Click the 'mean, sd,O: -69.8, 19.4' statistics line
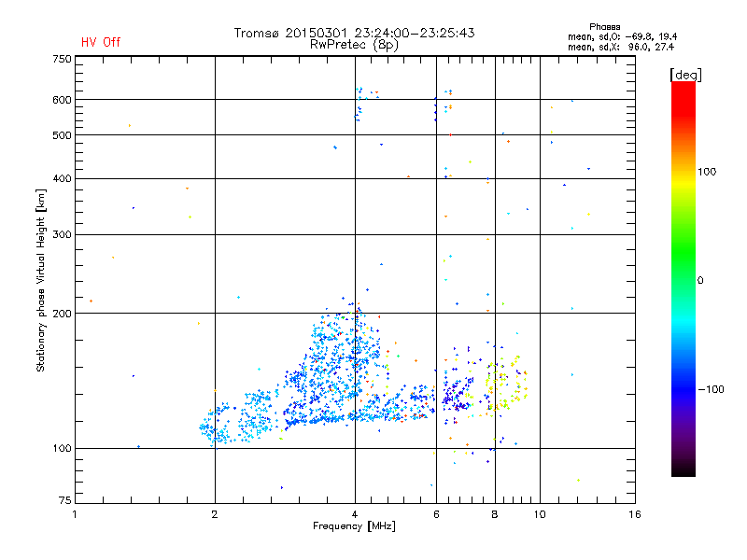Screen dimensions: 747x560 pos(622,36)
